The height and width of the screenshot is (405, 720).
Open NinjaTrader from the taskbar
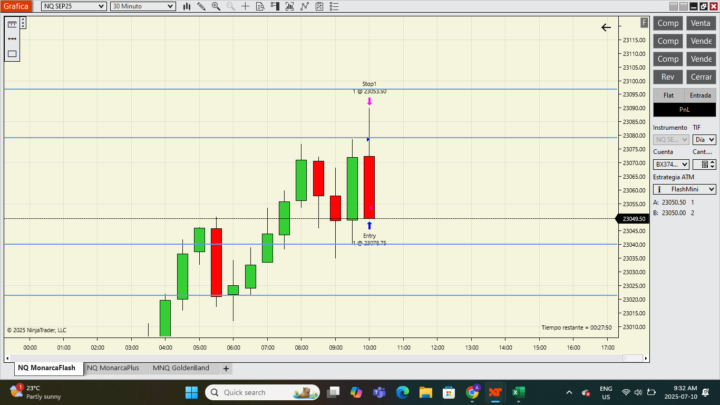tap(495, 392)
